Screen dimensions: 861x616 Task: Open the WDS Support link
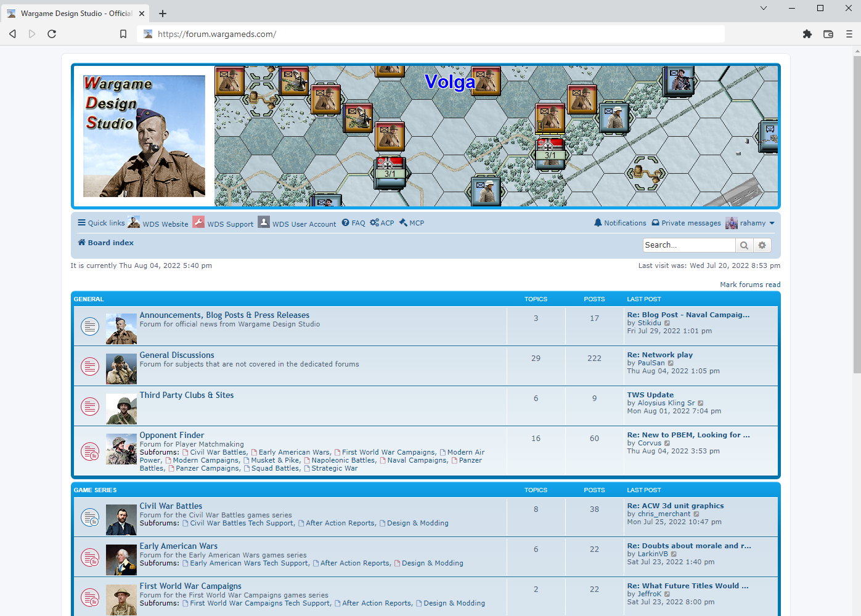coord(230,224)
